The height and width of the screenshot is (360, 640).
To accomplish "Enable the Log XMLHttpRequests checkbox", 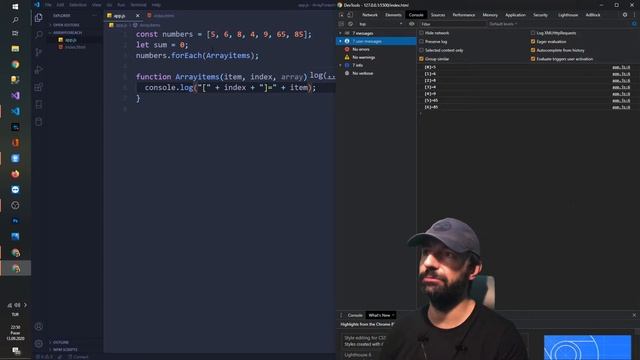I will click(533, 33).
